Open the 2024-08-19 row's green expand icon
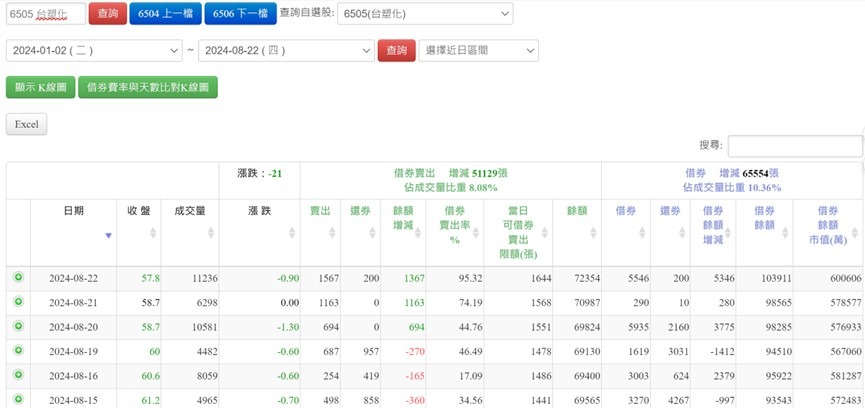The width and height of the screenshot is (865, 408). (x=18, y=351)
